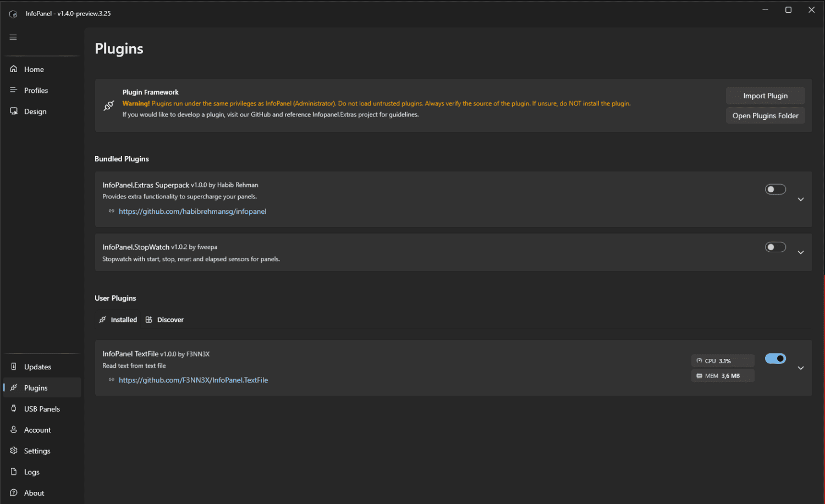825x504 pixels.
Task: Open the Home page label
Action: (34, 69)
